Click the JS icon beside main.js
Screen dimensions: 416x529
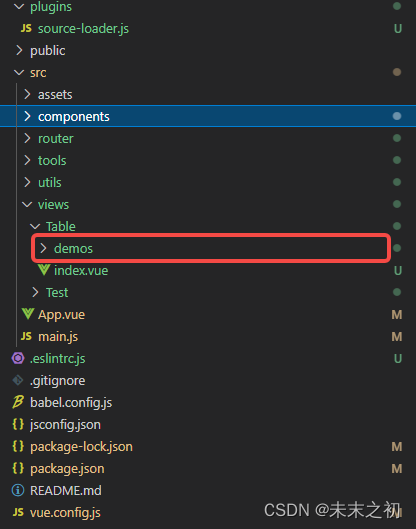(x=26, y=336)
